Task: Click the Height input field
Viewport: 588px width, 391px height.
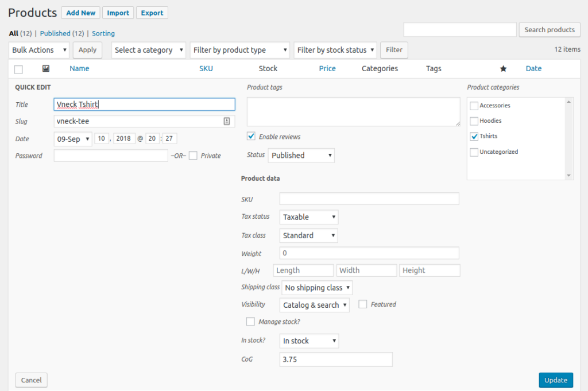Action: (430, 270)
